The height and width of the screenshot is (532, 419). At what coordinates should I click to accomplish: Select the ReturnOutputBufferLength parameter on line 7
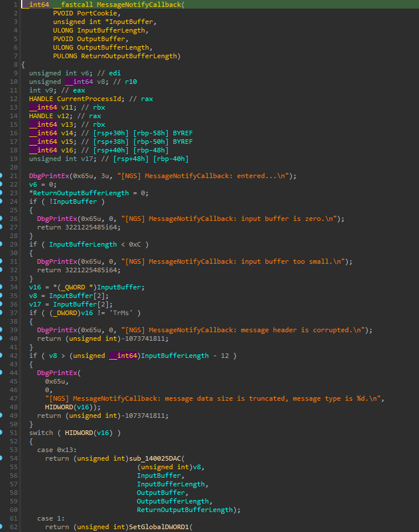[x=129, y=56]
